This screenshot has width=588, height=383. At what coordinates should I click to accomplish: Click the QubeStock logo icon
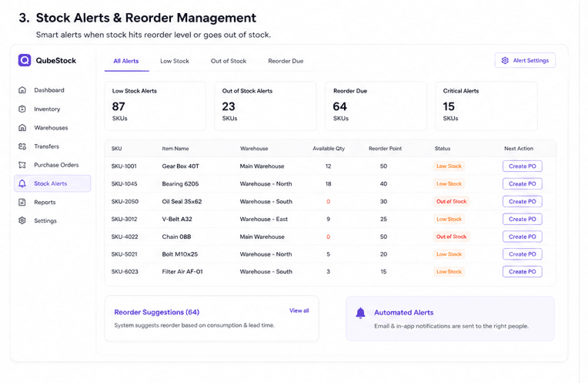[25, 60]
